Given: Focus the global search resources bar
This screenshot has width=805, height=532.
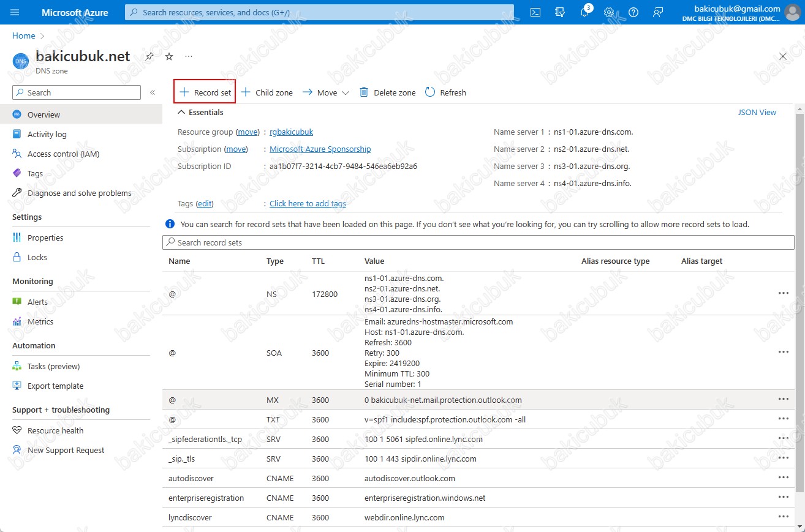Looking at the screenshot, I should 319,12.
